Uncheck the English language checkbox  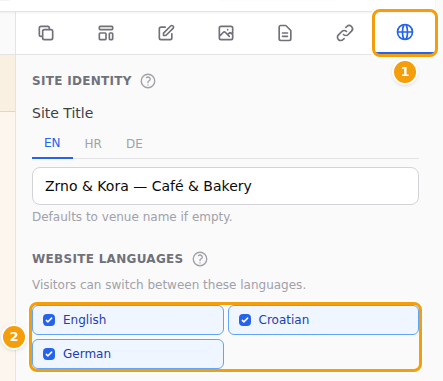click(49, 320)
